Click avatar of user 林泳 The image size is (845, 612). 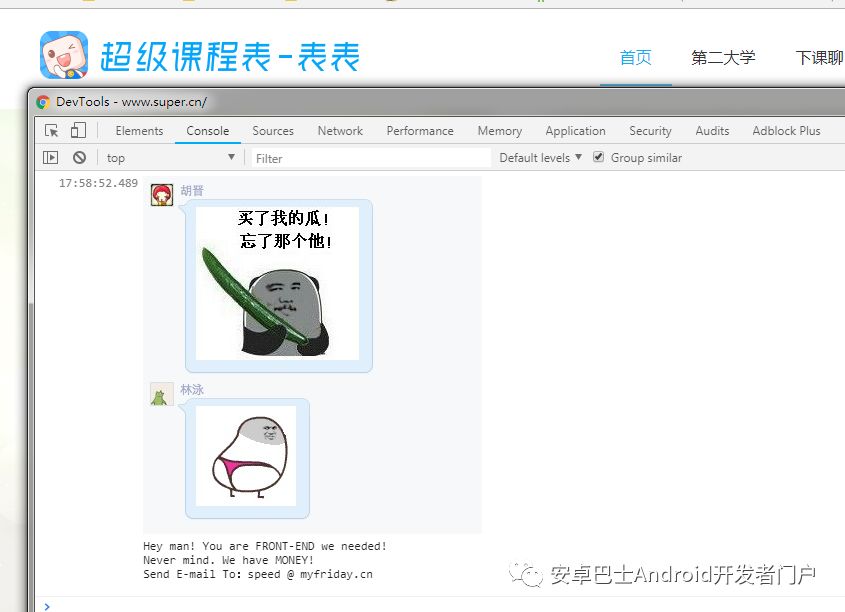click(x=162, y=394)
